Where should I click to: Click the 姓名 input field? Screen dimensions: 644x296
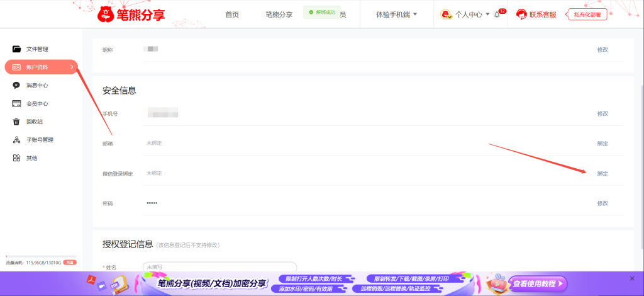(x=219, y=267)
